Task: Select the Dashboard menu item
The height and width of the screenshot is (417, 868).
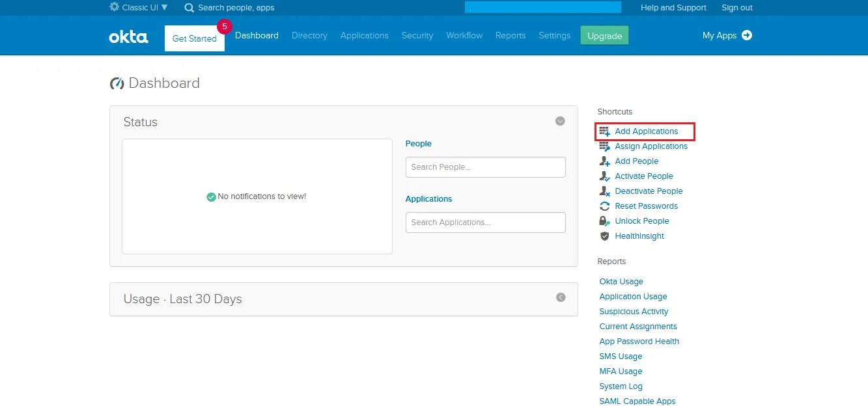Action: (257, 36)
